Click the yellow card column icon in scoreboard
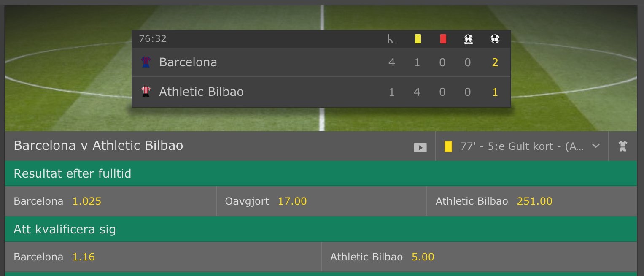This screenshot has height=276, width=644. pyautogui.click(x=418, y=39)
